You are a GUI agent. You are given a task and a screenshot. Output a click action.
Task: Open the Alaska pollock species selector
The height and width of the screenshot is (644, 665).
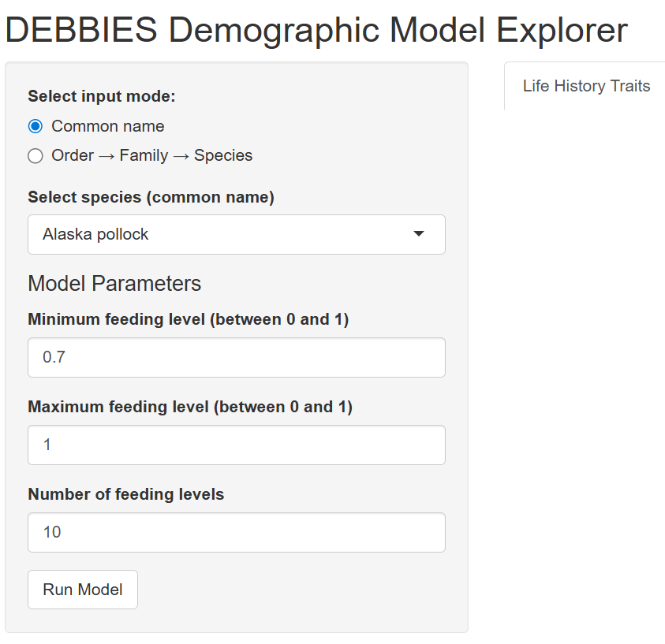pyautogui.click(x=237, y=234)
